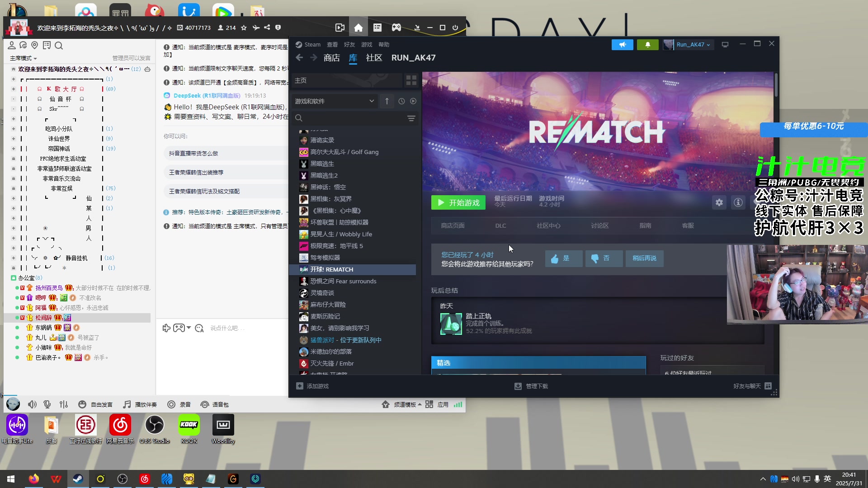This screenshot has width=868, height=488.
Task: Open the gamepad icon in YY title bar
Action: pyautogui.click(x=396, y=28)
